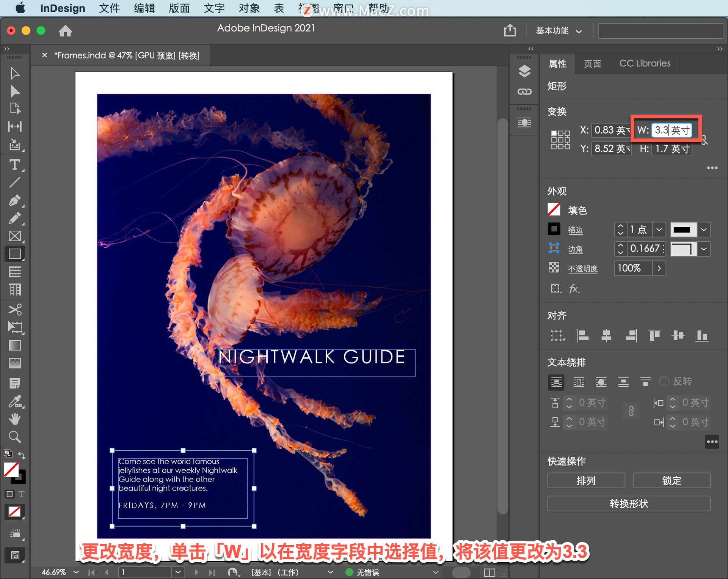Image resolution: width=728 pixels, height=579 pixels.
Task: Select the Type tool
Action: 15,164
